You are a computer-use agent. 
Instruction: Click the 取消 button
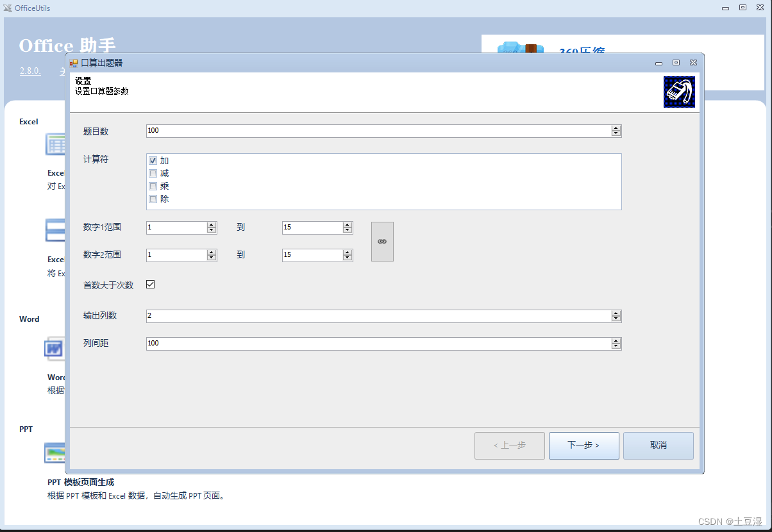(659, 445)
